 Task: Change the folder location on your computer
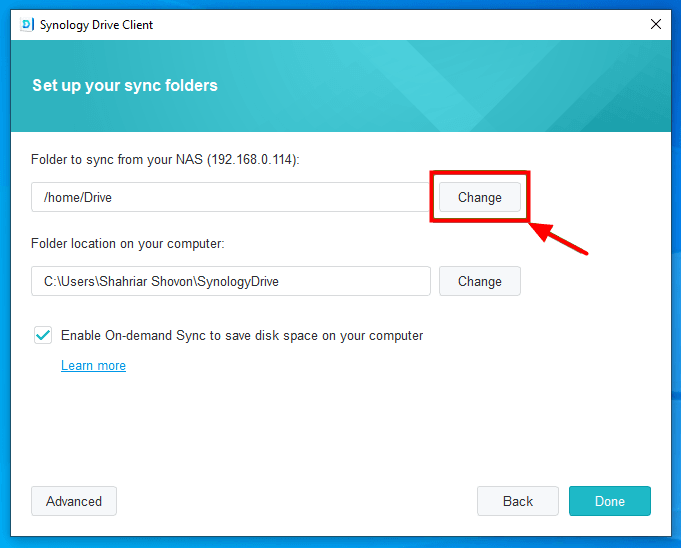[x=480, y=281]
